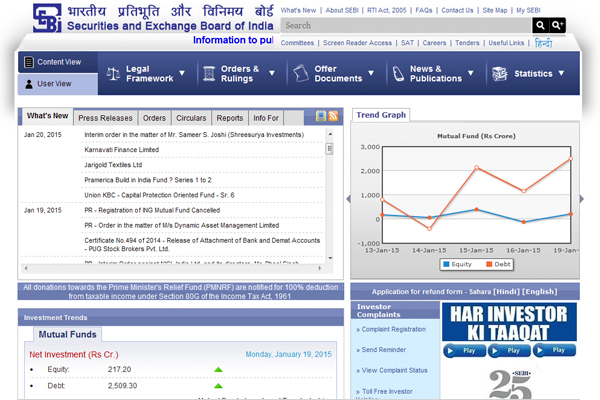
Task: Click the blue icon beside RSS feed
Action: click(321, 117)
